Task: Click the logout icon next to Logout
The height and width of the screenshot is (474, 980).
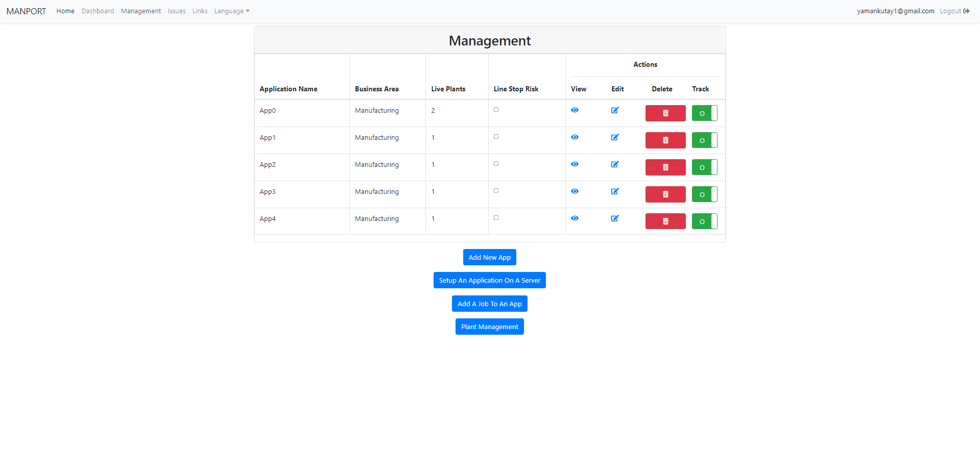Action: 967,11
